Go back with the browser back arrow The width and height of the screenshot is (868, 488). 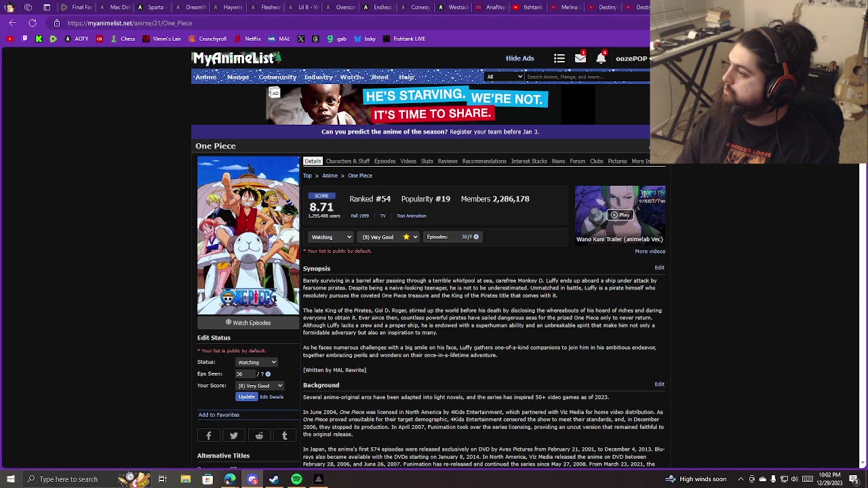click(13, 23)
